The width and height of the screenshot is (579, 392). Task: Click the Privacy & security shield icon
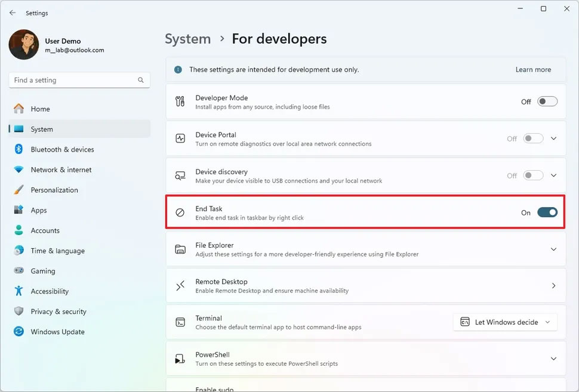[19, 311]
